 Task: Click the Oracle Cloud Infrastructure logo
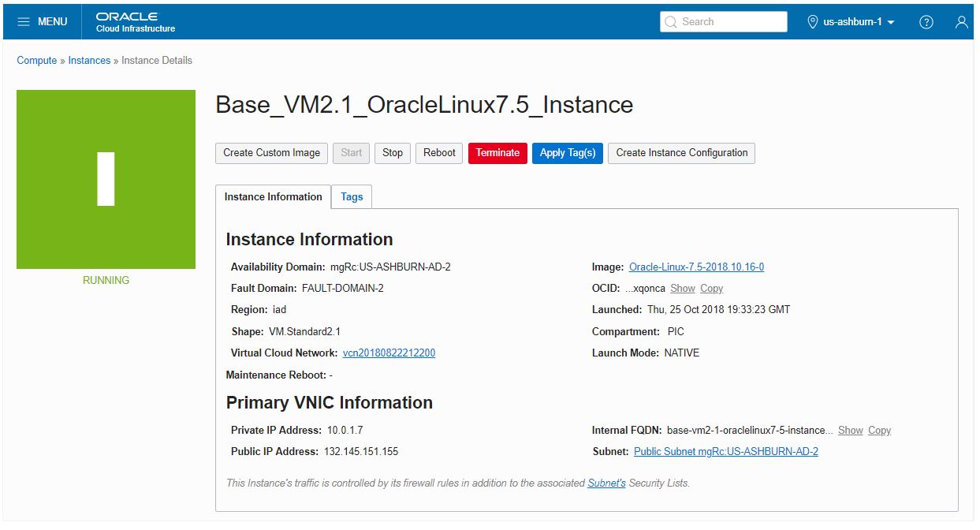pos(127,21)
